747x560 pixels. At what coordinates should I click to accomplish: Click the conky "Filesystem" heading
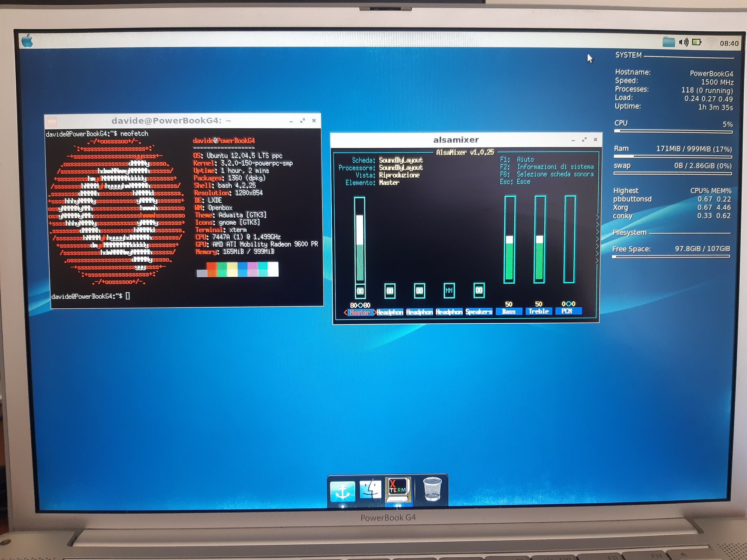pos(629,232)
